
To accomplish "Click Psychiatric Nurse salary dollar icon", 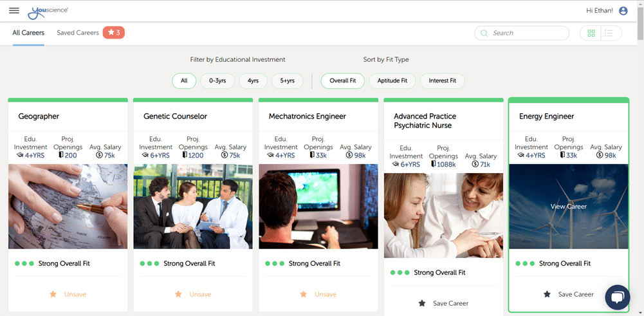I will (475, 164).
